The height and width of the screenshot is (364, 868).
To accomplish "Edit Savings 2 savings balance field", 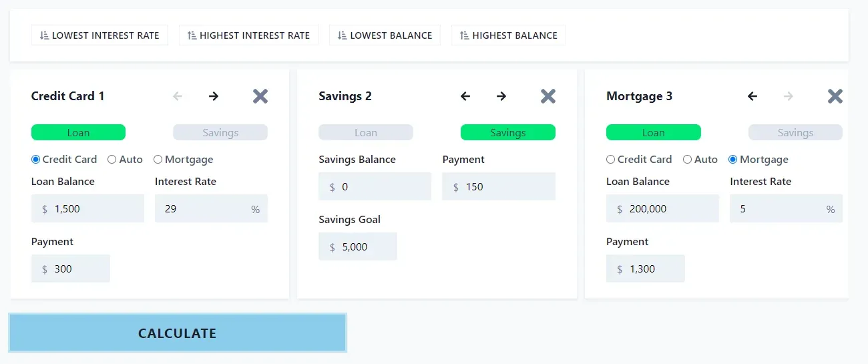I will pos(375,186).
